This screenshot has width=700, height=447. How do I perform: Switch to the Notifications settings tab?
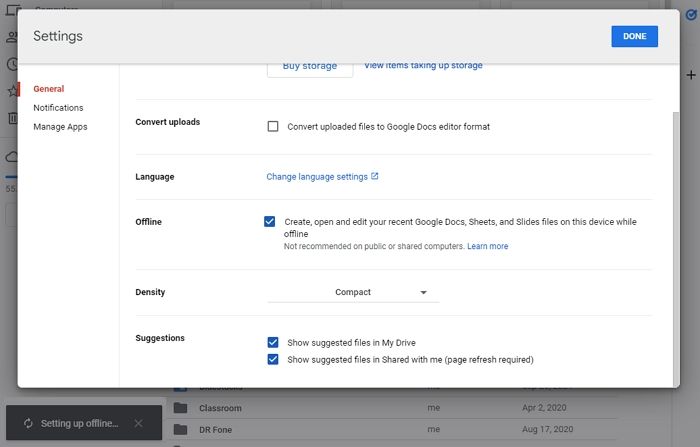click(x=58, y=108)
